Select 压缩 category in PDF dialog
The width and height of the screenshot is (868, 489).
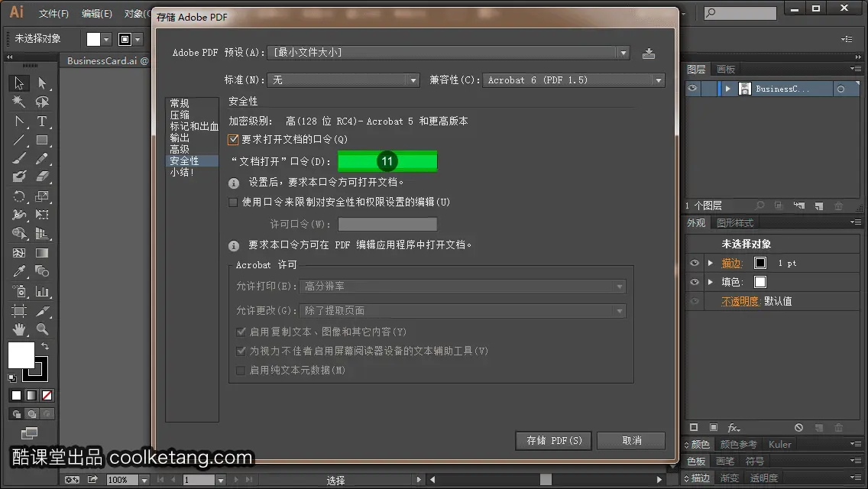[x=180, y=115]
